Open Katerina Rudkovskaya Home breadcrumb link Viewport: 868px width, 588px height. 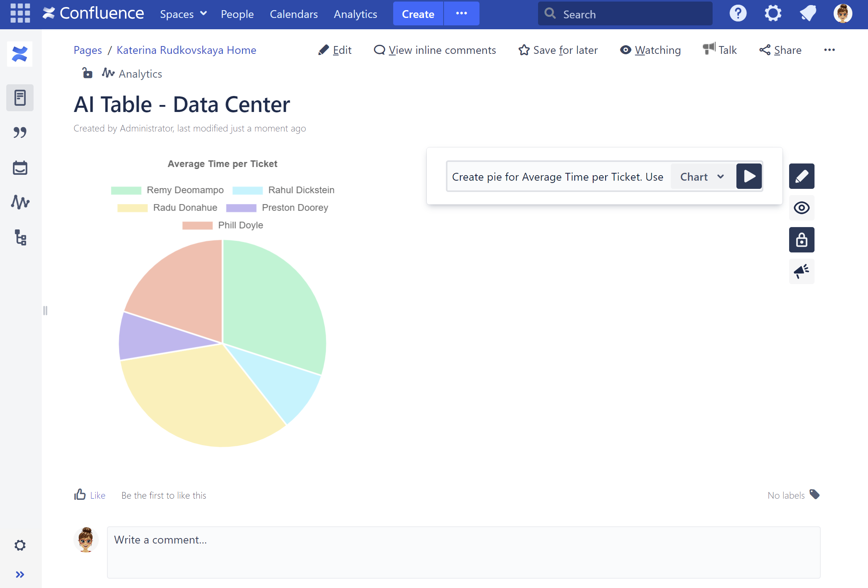click(186, 50)
